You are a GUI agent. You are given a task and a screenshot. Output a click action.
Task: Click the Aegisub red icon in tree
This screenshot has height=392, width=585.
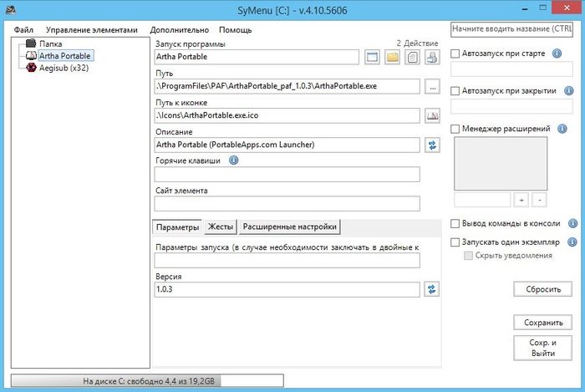click(x=31, y=68)
